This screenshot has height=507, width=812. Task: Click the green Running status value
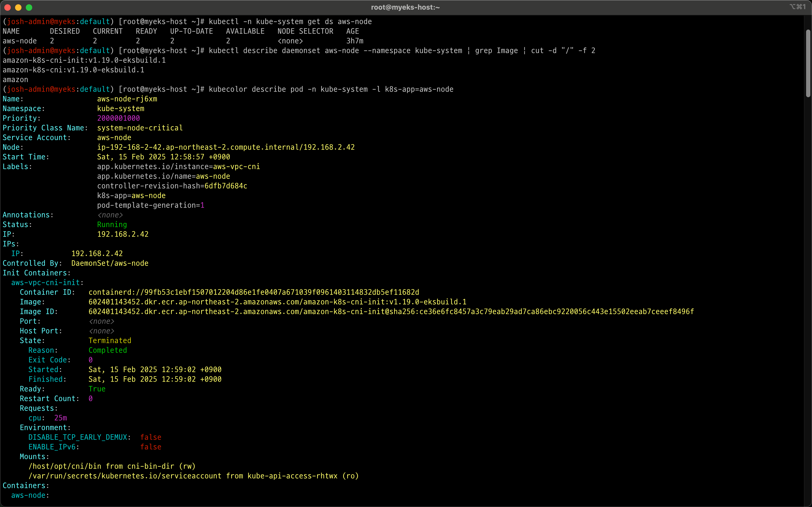tap(112, 225)
